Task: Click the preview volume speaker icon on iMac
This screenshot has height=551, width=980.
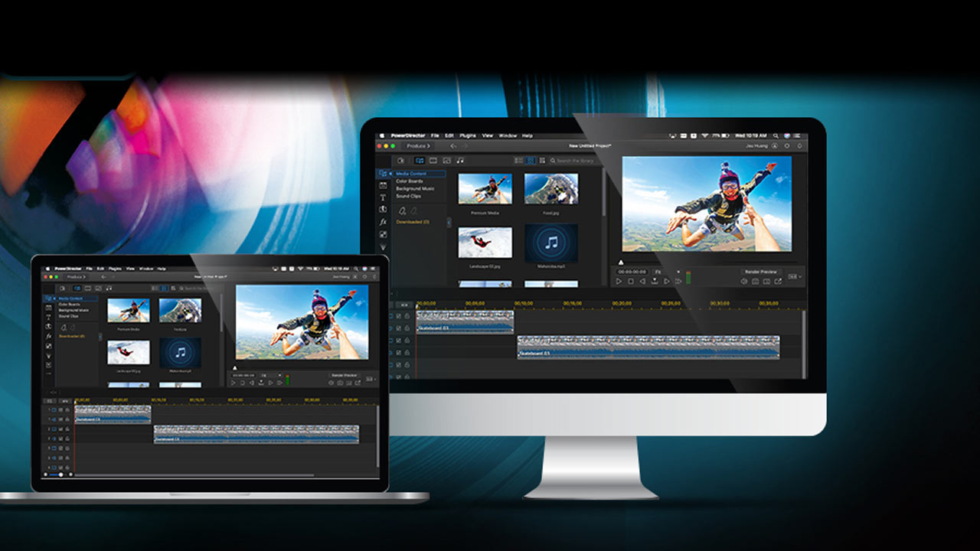Action: point(743,282)
